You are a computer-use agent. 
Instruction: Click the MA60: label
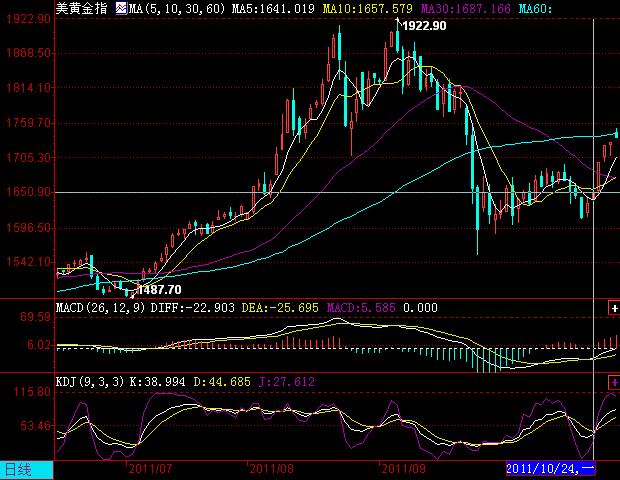535,8
